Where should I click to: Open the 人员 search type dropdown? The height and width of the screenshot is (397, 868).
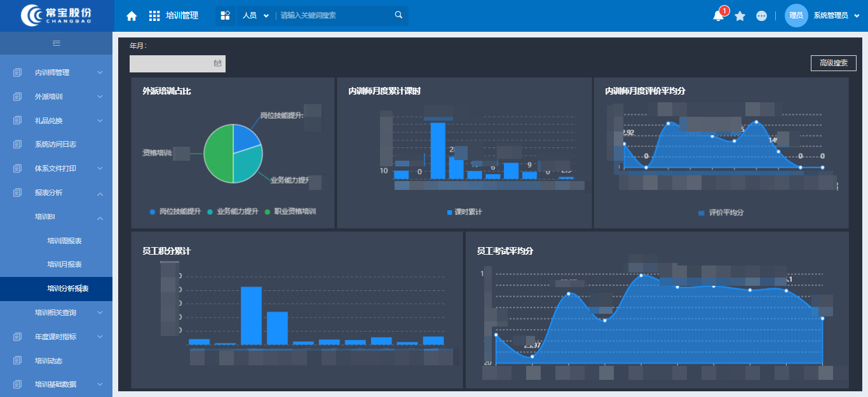255,16
